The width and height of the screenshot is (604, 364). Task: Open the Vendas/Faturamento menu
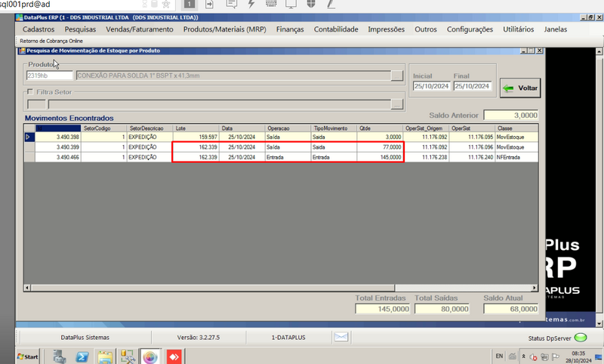point(140,29)
